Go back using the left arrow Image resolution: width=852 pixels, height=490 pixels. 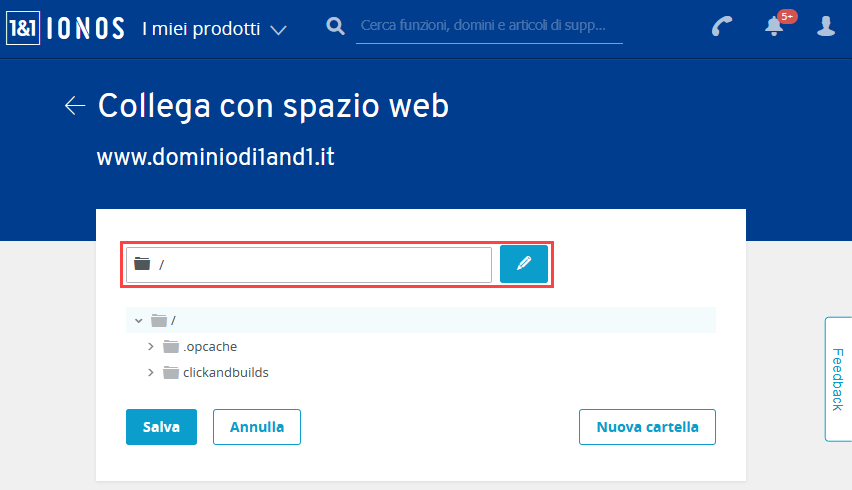[75, 105]
